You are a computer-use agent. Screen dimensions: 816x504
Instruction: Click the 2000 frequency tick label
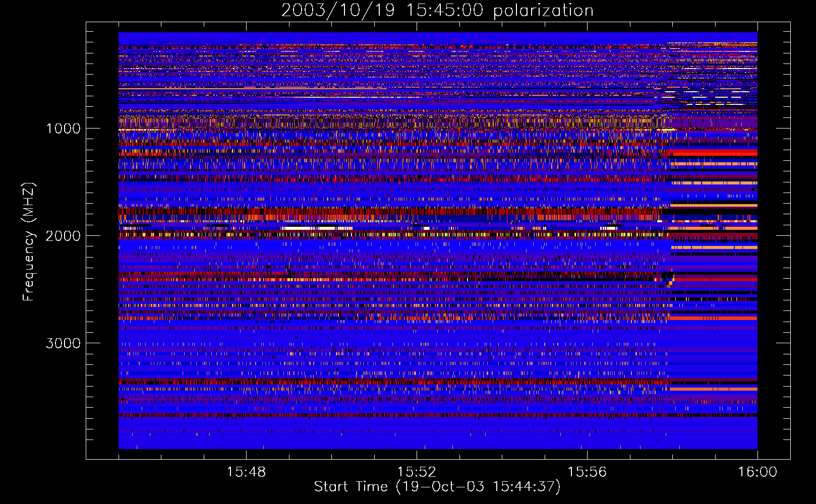click(x=63, y=236)
